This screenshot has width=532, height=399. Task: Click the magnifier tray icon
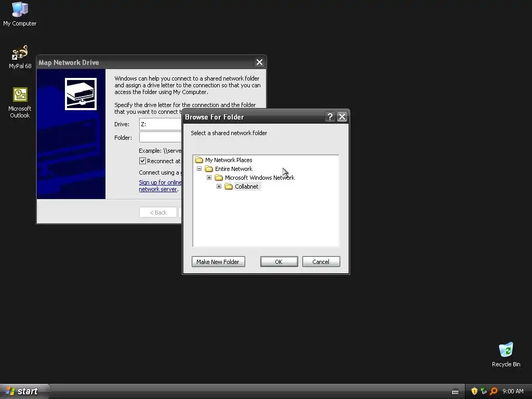[x=494, y=391]
